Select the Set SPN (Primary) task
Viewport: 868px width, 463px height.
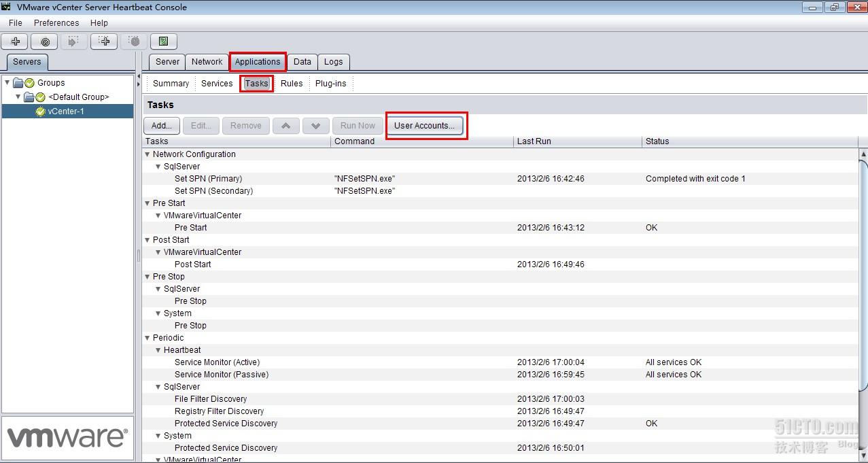click(500, 179)
